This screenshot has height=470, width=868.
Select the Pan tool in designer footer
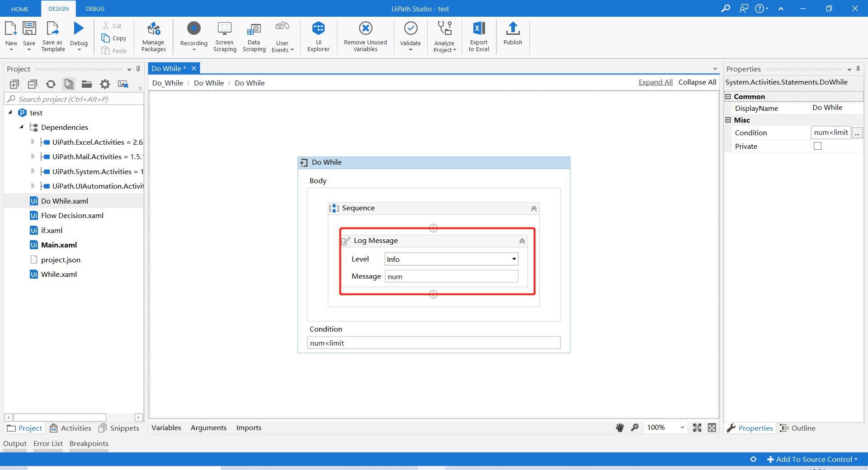(x=619, y=427)
